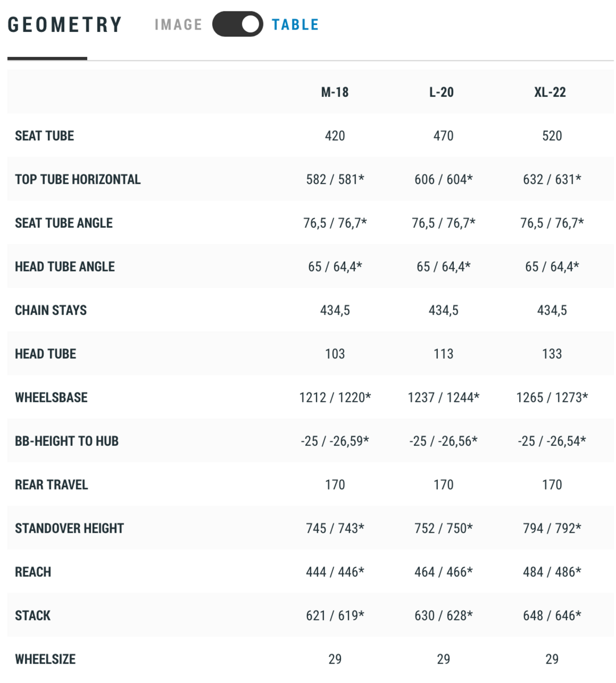This screenshot has width=616, height=683.
Task: Click the SEAT TUBE ANGLE row label
Action: pyautogui.click(x=64, y=223)
